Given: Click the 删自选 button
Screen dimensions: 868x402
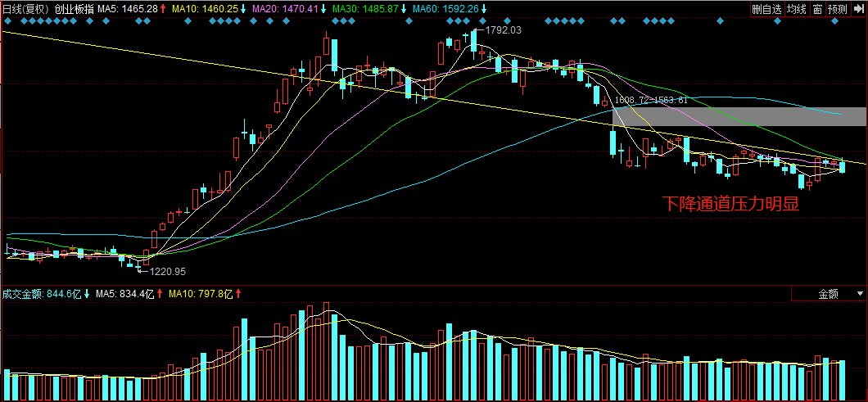Looking at the screenshot, I should [x=766, y=9].
